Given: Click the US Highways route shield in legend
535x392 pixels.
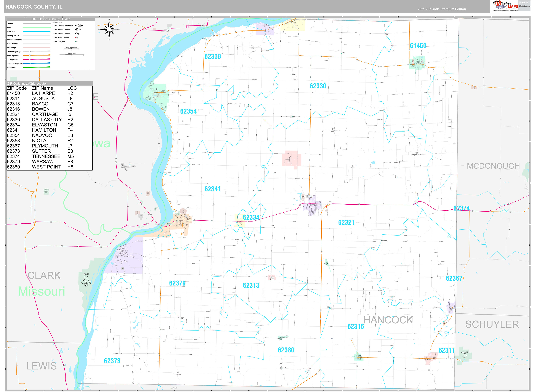Looking at the screenshot, I should pyautogui.click(x=30, y=60).
